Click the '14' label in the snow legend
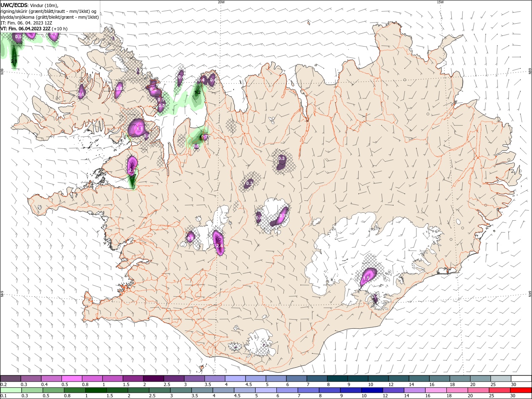532x399 pixels. point(411,384)
